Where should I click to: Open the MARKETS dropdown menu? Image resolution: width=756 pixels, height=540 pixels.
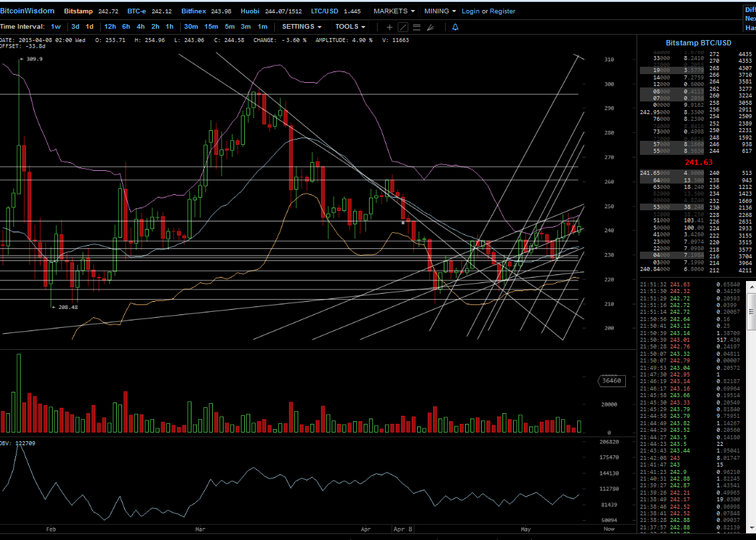[394, 11]
